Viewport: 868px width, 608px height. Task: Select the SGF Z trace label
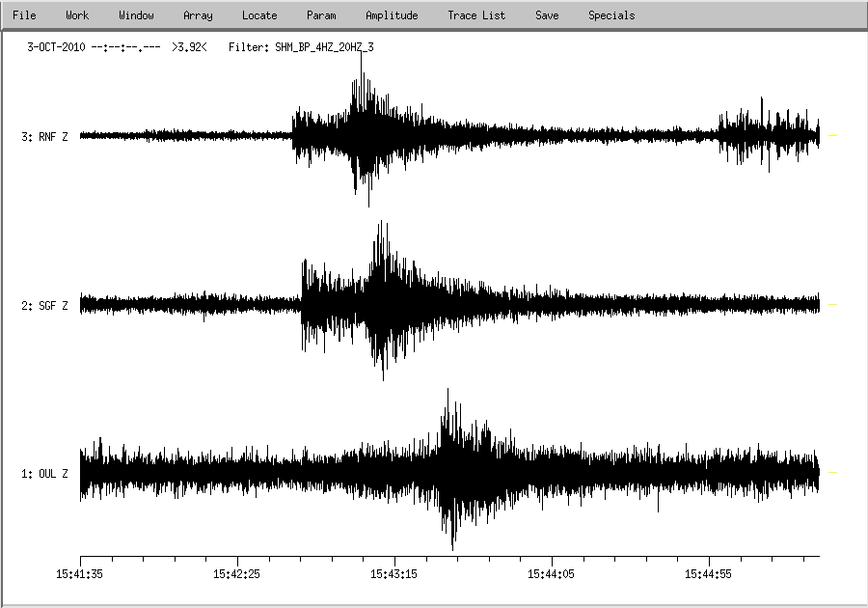coord(44,306)
